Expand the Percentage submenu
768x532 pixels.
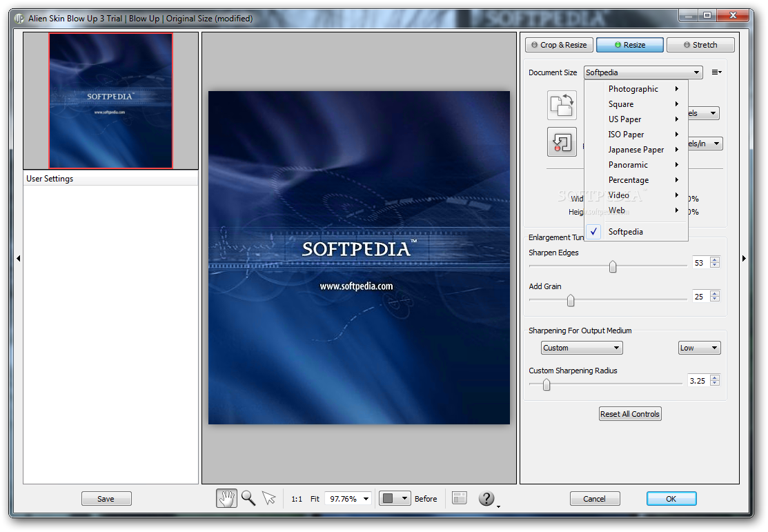coord(636,180)
